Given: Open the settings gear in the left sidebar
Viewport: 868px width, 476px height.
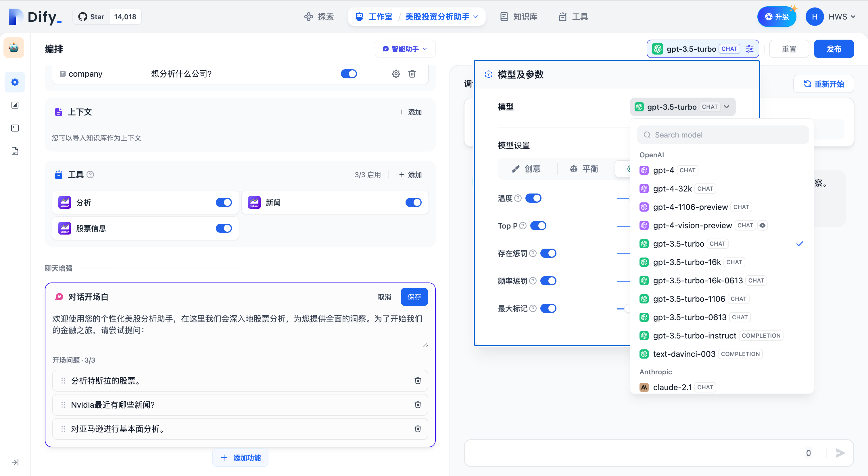Looking at the screenshot, I should [14, 82].
